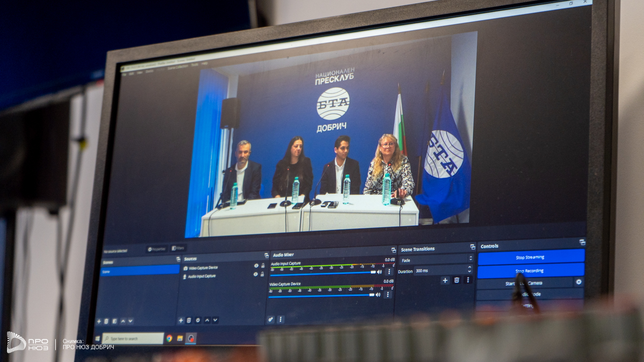Screen dimensions: 644x362
Task: Undock the Audio Mixer panel
Action: (x=393, y=250)
